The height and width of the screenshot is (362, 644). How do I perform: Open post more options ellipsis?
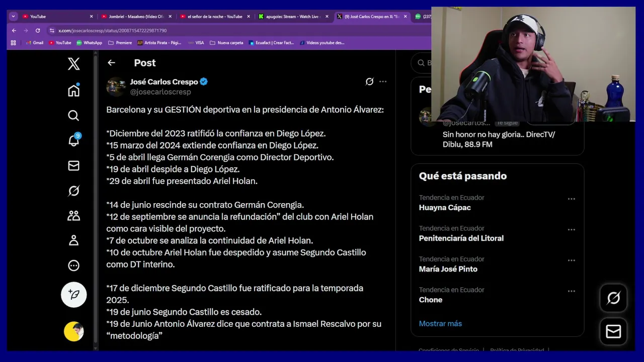[383, 81]
